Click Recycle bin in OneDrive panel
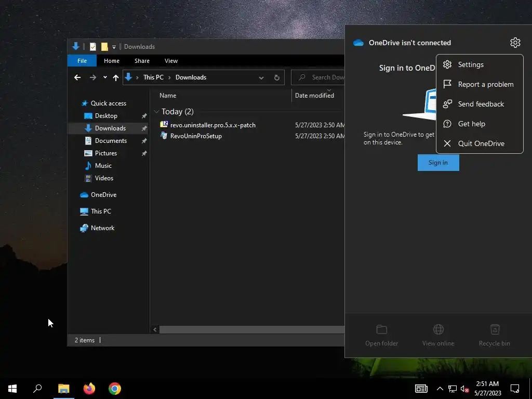The image size is (532, 399). pos(495,336)
